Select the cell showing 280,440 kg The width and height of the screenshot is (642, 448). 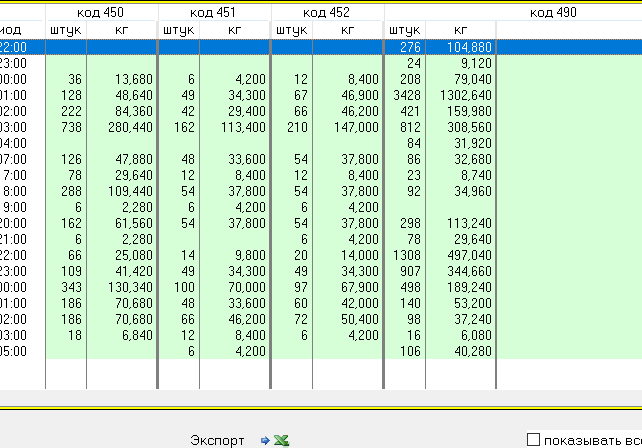[x=121, y=127]
